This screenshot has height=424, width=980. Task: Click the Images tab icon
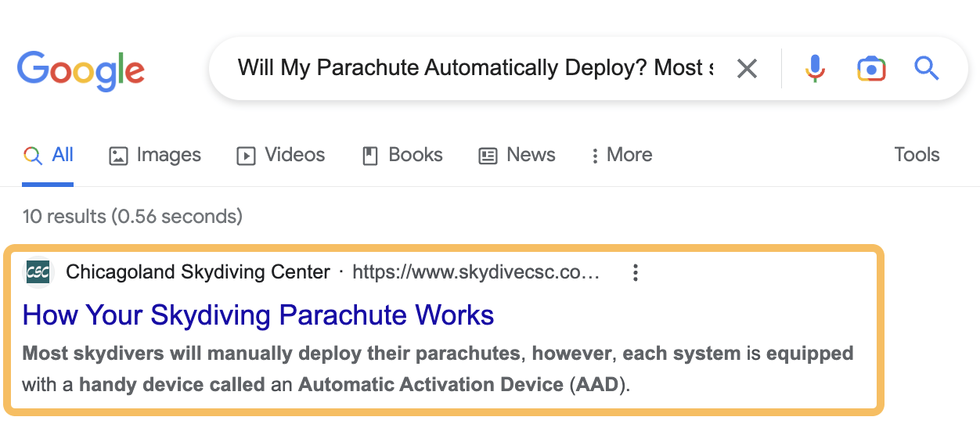pos(118,156)
